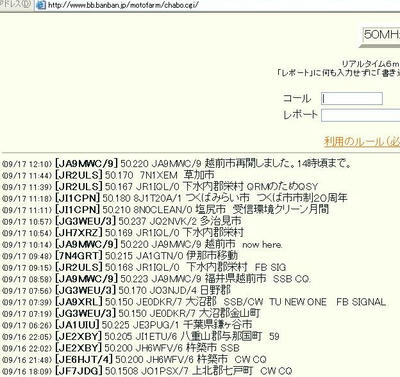The image size is (400, 377).
Task: Select the JG3WEU/3 entry for JQ2NVK/2 多治見市
Action: click(x=122, y=221)
